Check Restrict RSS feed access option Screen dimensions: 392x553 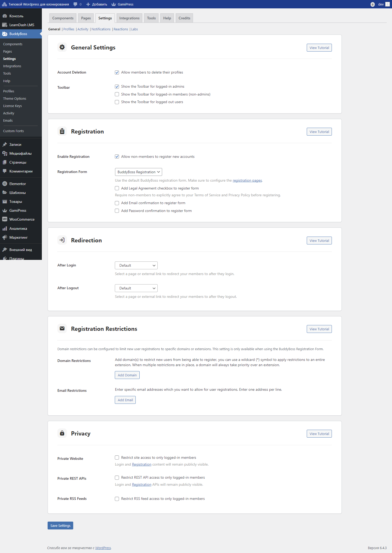tap(117, 499)
